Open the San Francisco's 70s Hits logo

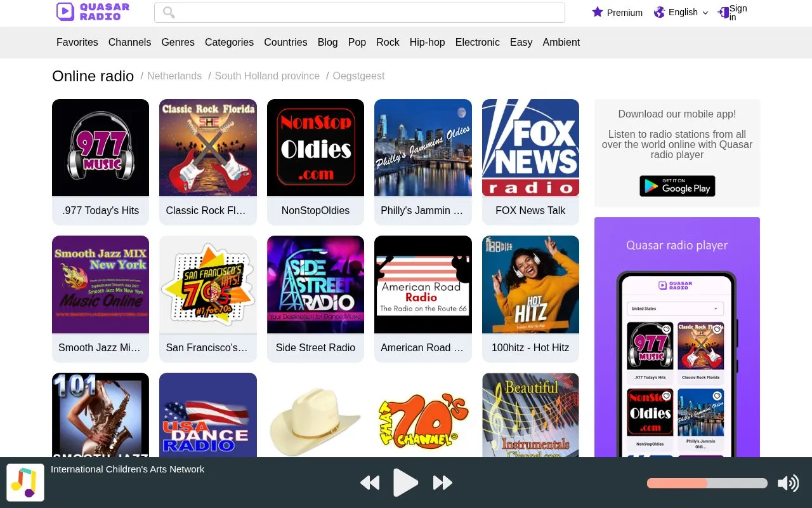pos(208,284)
